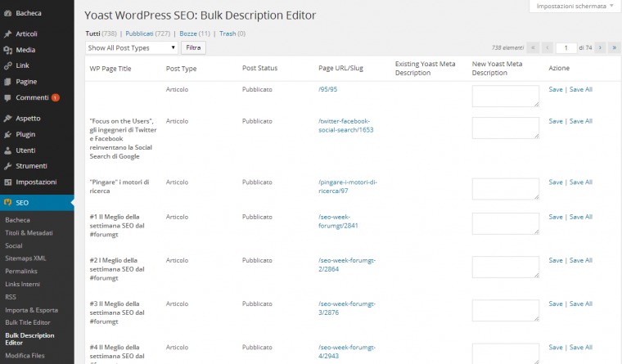
Task: Click the Aspetto paintbrush icon
Action: [7, 118]
